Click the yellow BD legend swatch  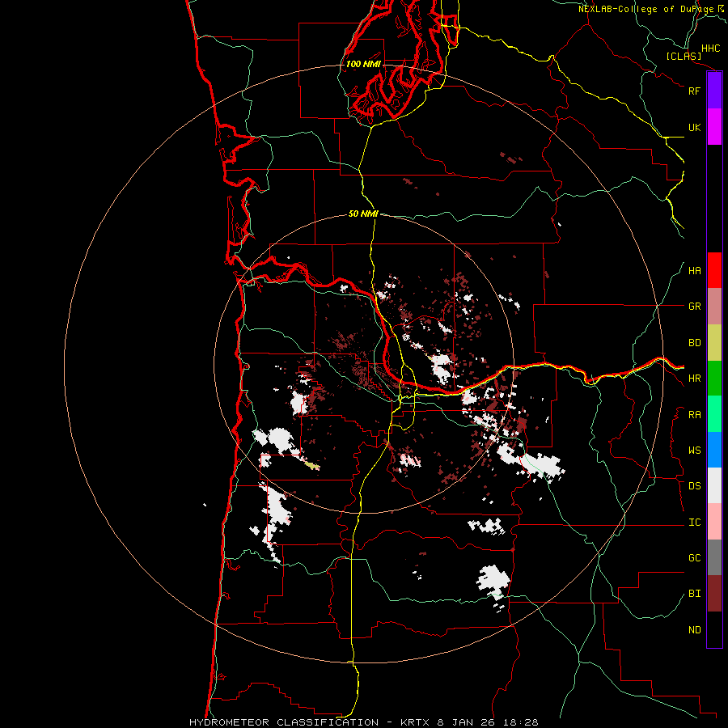coord(714,343)
